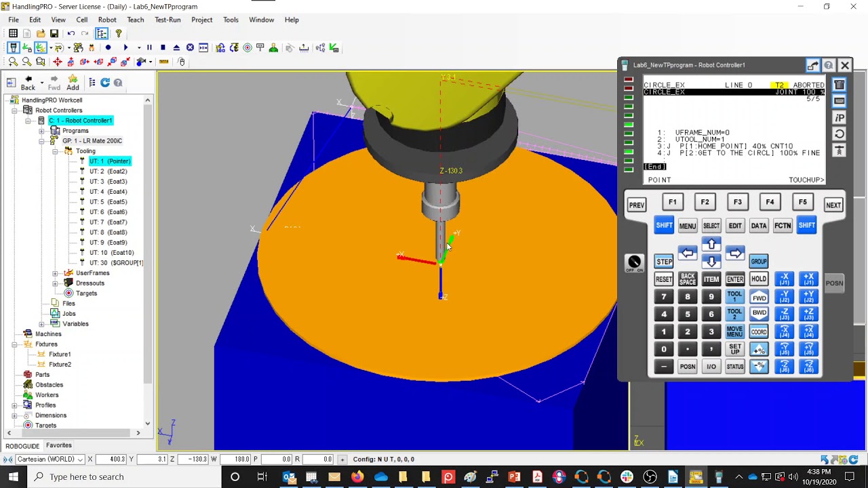The height and width of the screenshot is (488, 868).
Task: Collapse the Tooling tree node
Action: pyautogui.click(x=56, y=151)
